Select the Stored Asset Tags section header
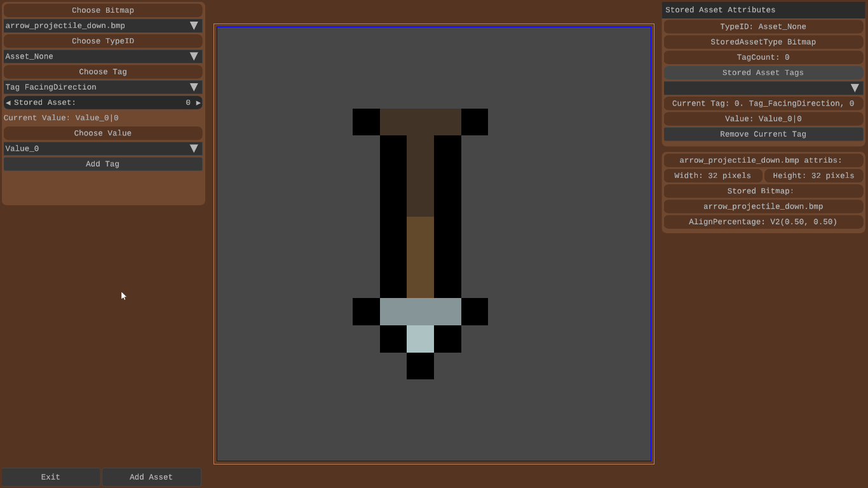The width and height of the screenshot is (868, 488). pyautogui.click(x=763, y=72)
